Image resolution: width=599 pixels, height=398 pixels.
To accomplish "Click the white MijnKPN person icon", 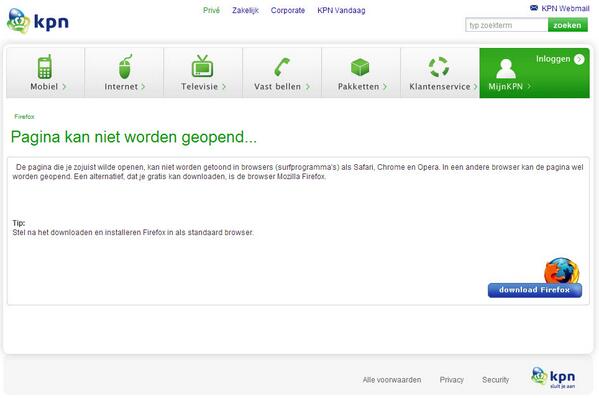I will point(505,68).
